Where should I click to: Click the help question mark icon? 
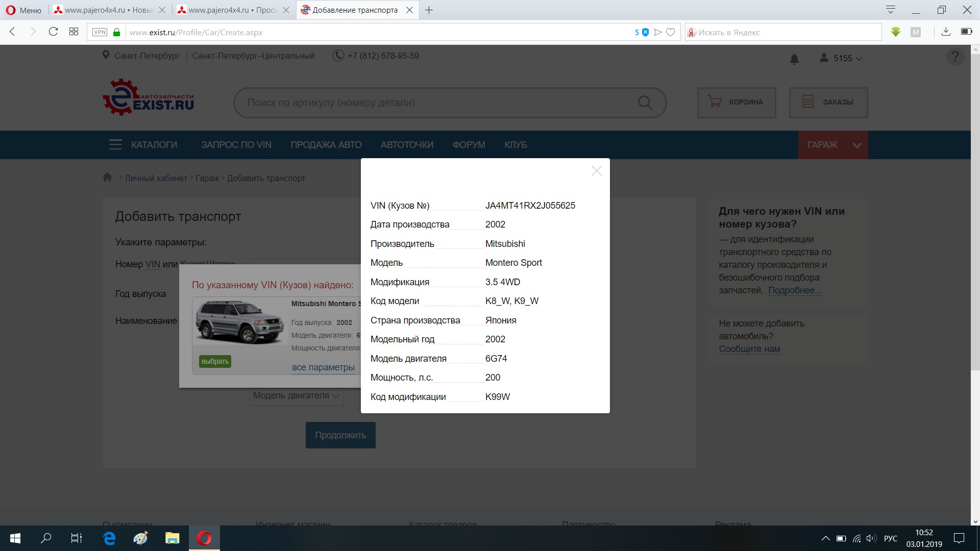(x=955, y=57)
